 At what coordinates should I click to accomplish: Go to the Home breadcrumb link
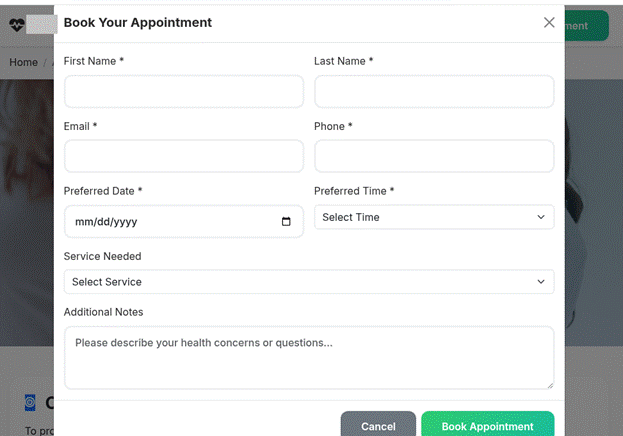24,62
